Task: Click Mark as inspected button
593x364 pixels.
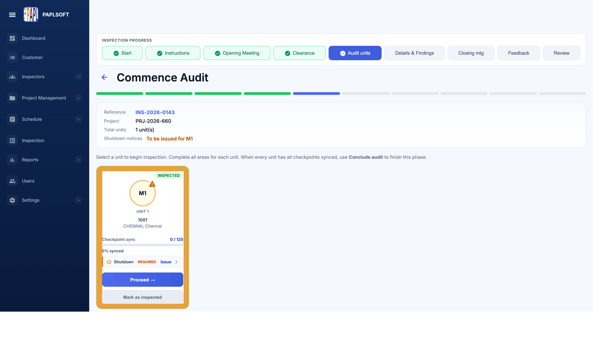Action: pos(143,297)
